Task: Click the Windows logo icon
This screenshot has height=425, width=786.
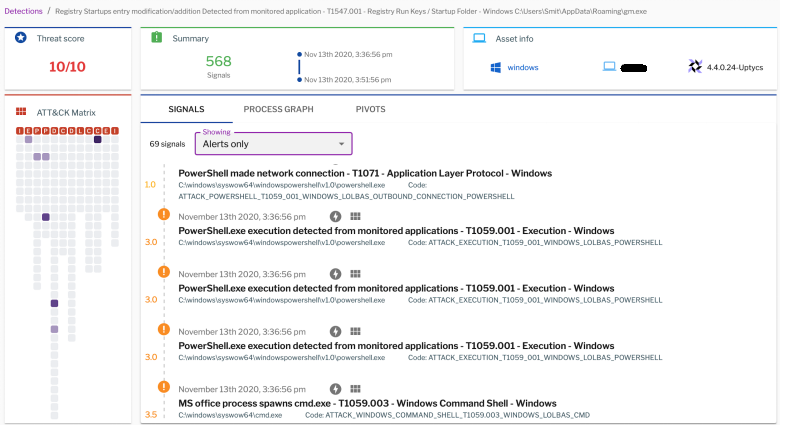Action: pos(495,67)
